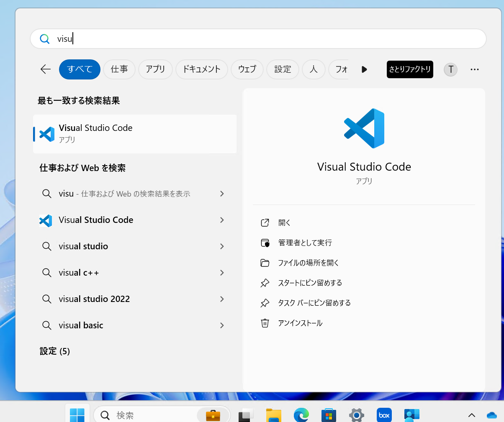The image size is (504, 422).
Task: Open Windows Start button on taskbar
Action: pyautogui.click(x=77, y=415)
